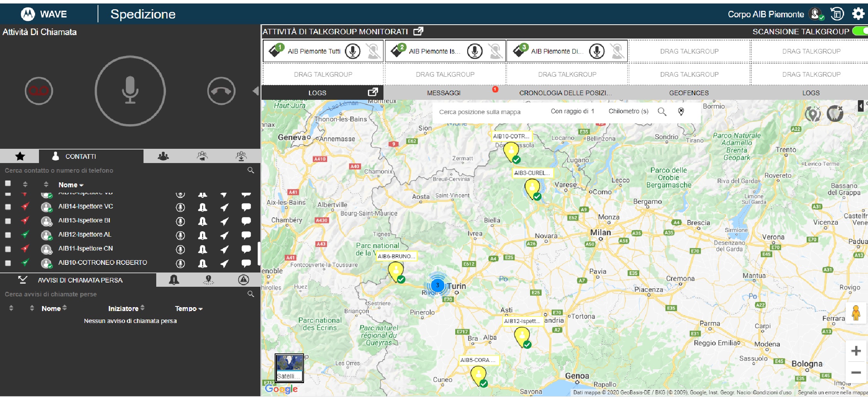Screen dimensions: 868x397
Task: Click the map zoom in plus button
Action: tap(856, 351)
